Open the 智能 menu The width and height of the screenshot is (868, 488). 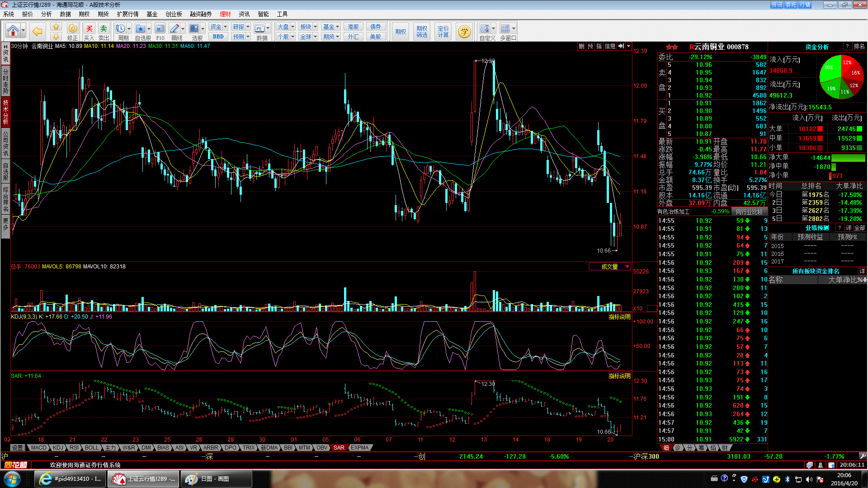(263, 14)
